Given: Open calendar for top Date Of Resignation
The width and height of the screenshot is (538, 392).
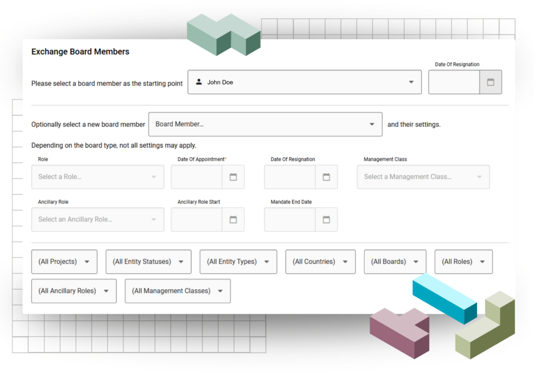Looking at the screenshot, I should pos(490,82).
